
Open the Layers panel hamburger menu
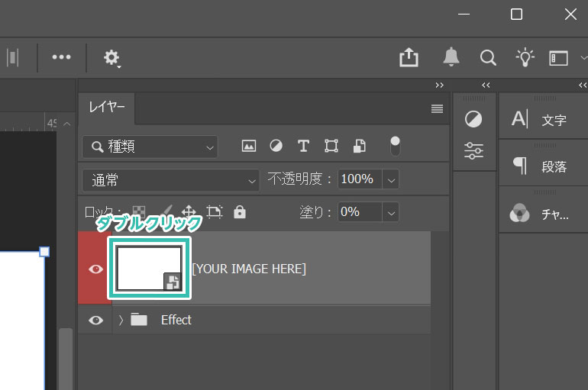tap(437, 109)
